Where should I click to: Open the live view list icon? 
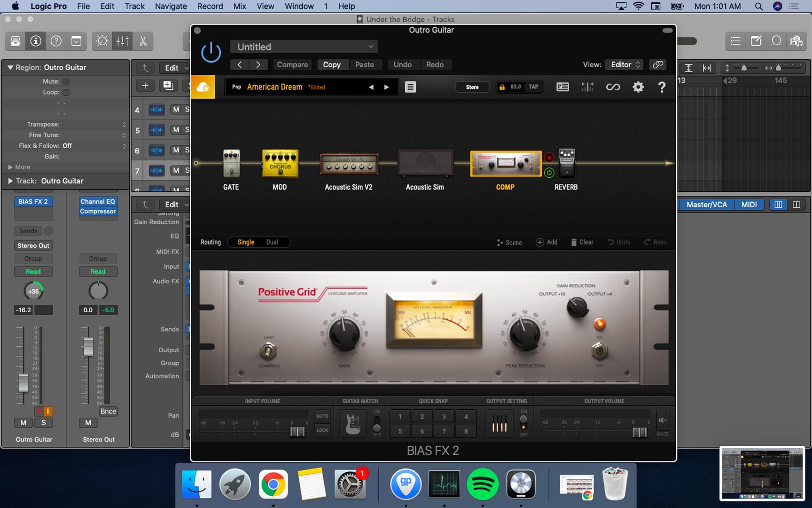[562, 87]
